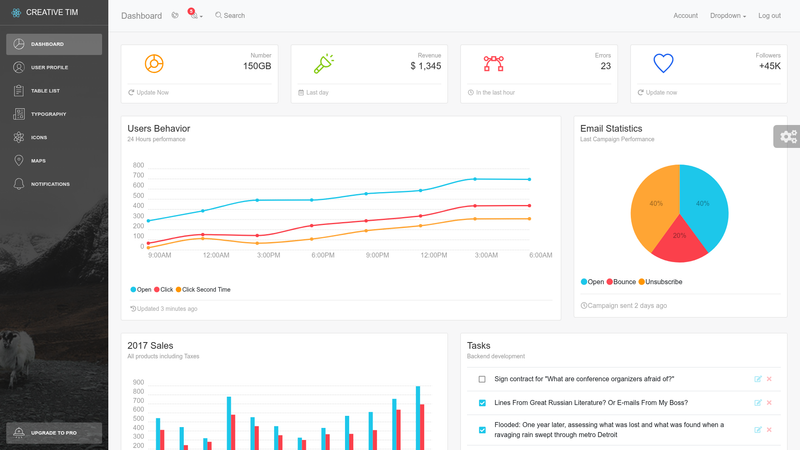Viewport: 800px width, 450px height.
Task: Open the User Profile sidebar item
Action: (54, 67)
